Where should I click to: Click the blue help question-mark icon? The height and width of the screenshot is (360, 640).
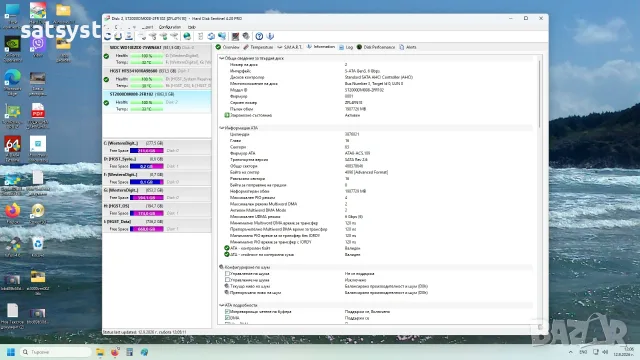[x=259, y=36]
